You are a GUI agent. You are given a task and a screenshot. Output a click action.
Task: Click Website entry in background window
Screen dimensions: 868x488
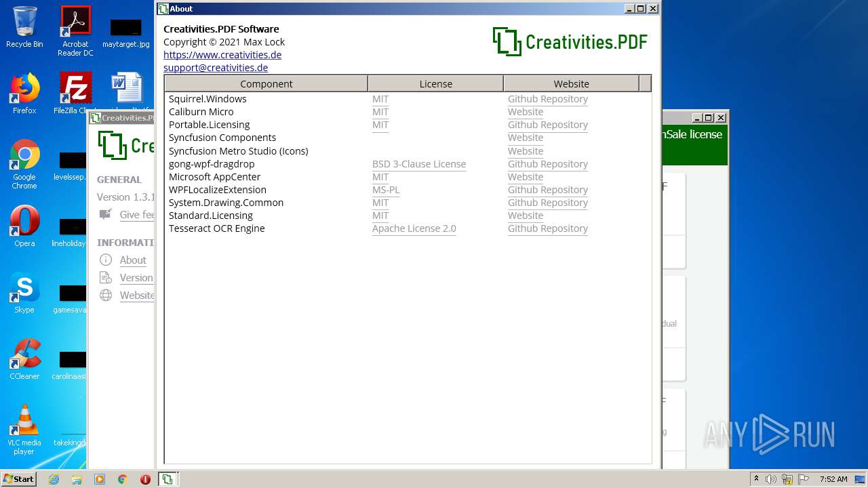click(x=137, y=296)
